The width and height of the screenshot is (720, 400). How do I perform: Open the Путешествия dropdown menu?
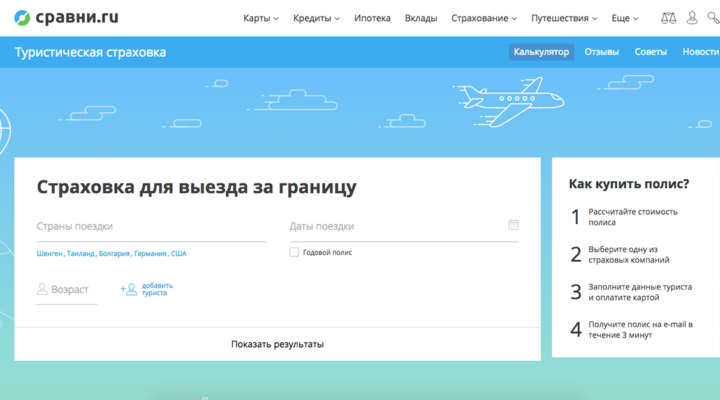coord(565,18)
